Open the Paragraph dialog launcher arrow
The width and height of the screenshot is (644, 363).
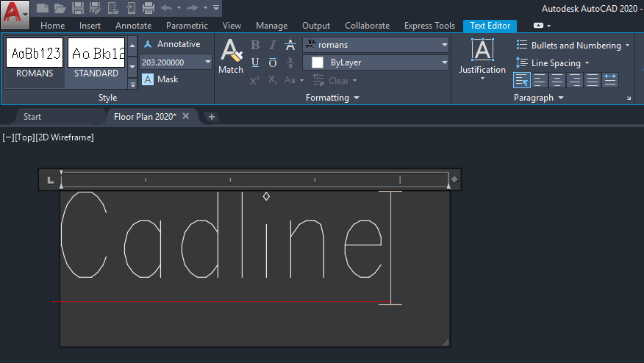pos(629,98)
